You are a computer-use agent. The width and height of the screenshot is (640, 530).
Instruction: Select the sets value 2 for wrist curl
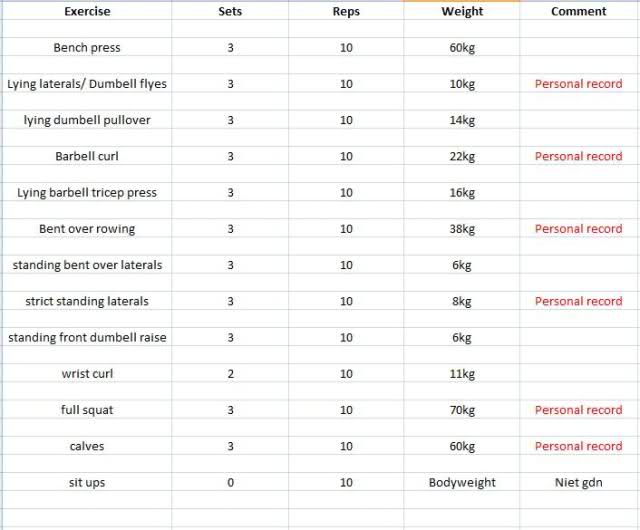click(x=230, y=374)
